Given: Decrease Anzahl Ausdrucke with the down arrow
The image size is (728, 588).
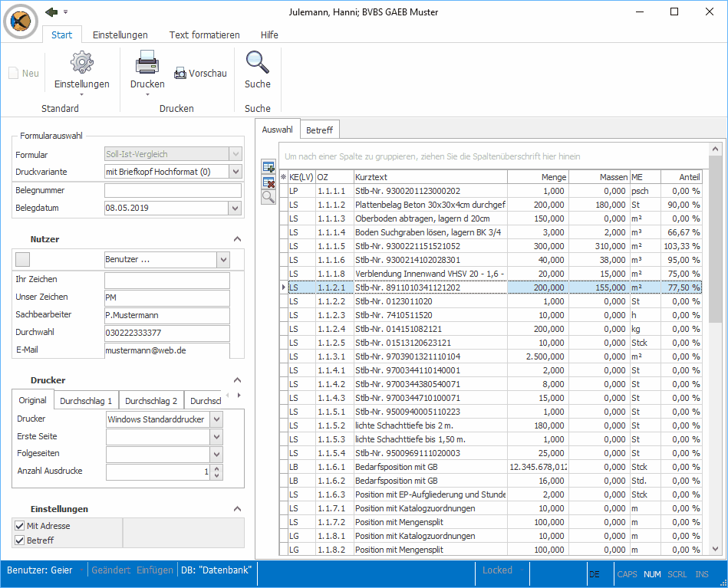Looking at the screenshot, I should pyautogui.click(x=216, y=476).
